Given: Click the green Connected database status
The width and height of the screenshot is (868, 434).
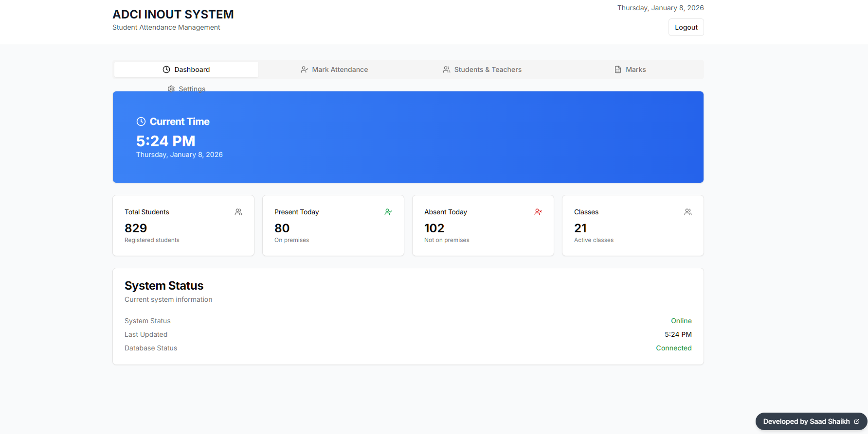Looking at the screenshot, I should (x=673, y=348).
